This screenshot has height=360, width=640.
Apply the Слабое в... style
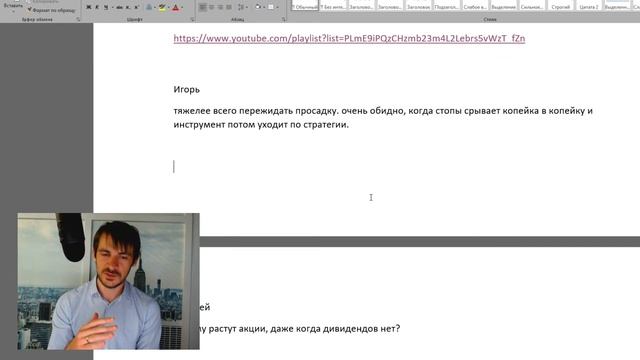tap(475, 5)
